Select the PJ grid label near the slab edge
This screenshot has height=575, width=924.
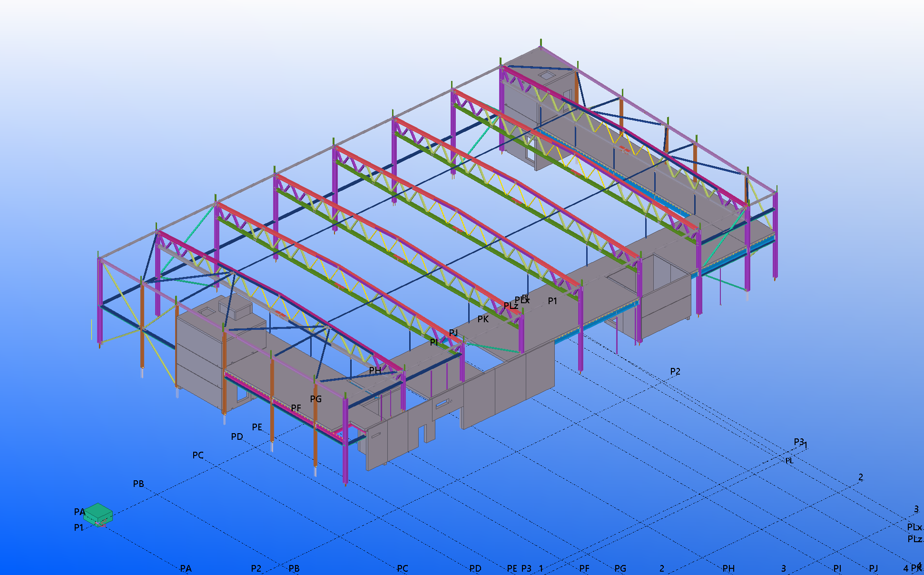coord(453,333)
